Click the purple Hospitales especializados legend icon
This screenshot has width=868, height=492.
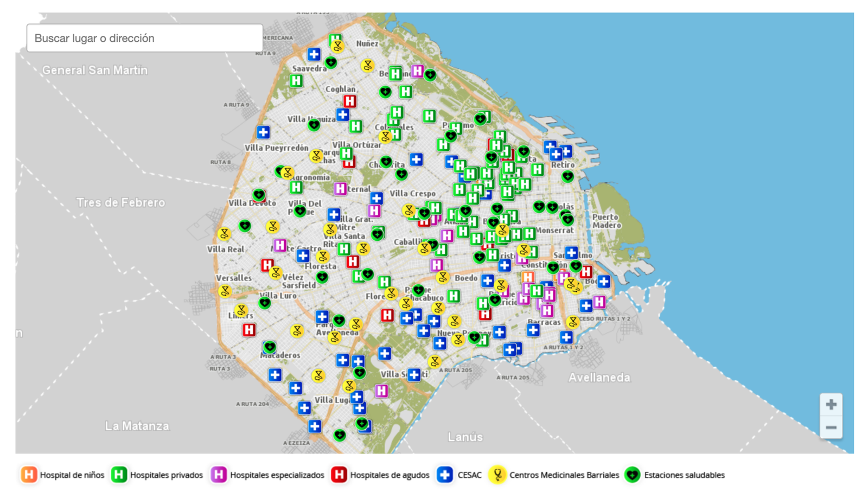click(219, 475)
